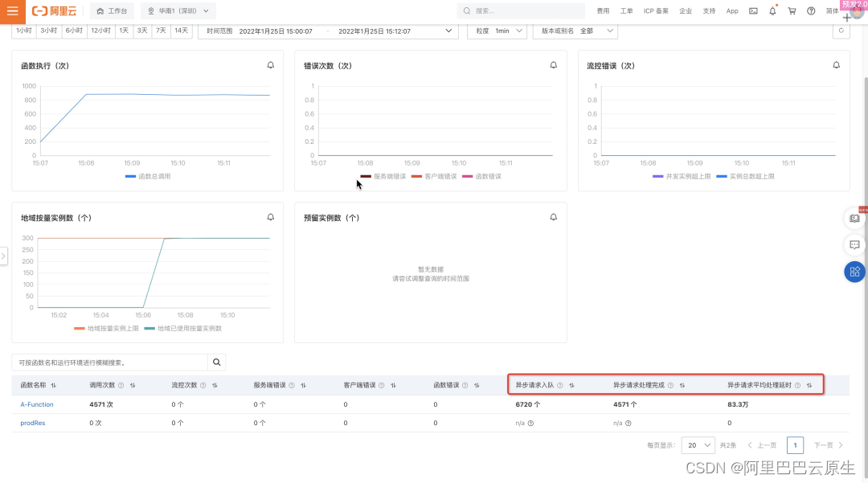868x483 pixels.
Task: Toggle 并发实例超上限 legend series
Action: coord(682,177)
